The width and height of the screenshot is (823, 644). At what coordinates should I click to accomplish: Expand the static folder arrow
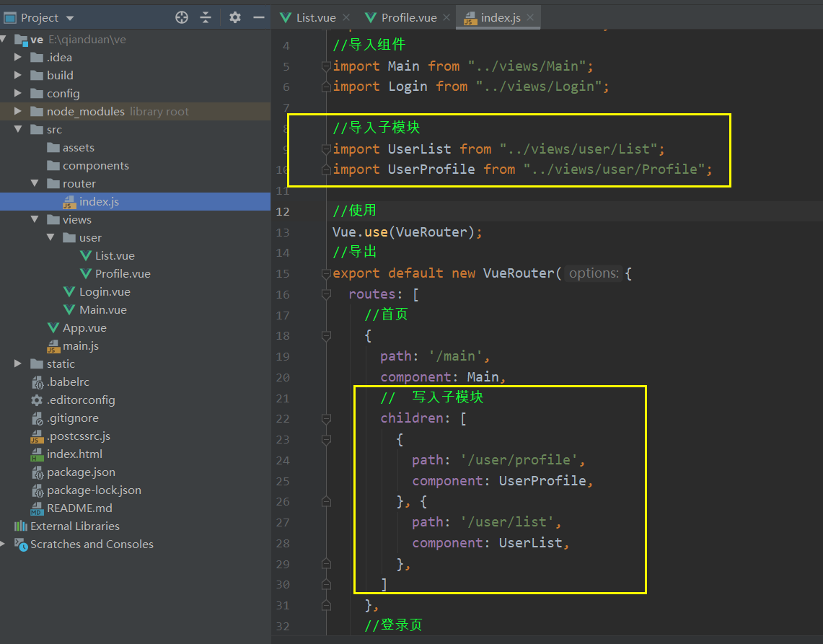(x=18, y=363)
